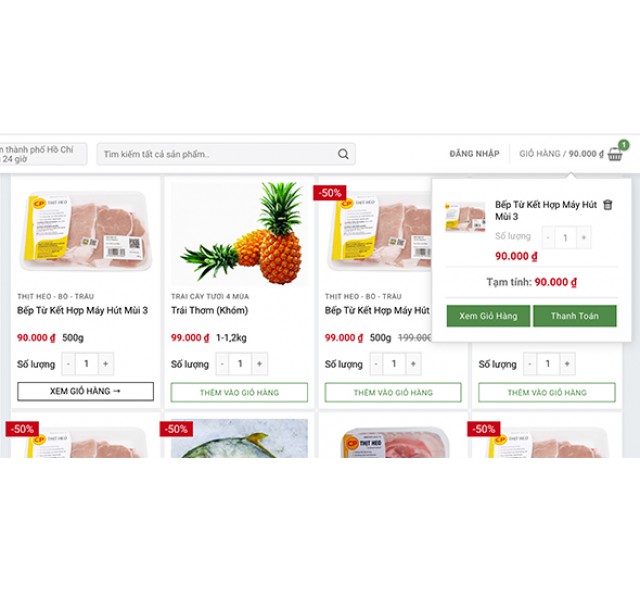
Task: Open Trái Thơm (Khóm) product title
Action: tap(209, 311)
